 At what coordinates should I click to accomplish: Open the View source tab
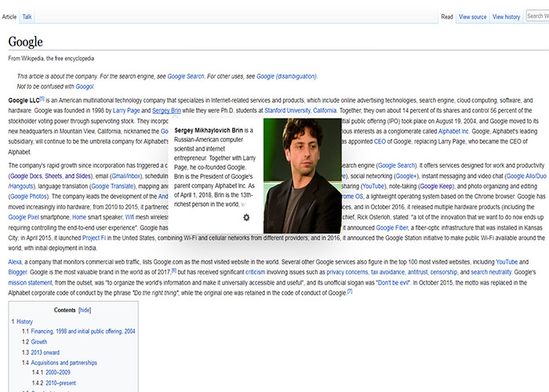tap(472, 16)
